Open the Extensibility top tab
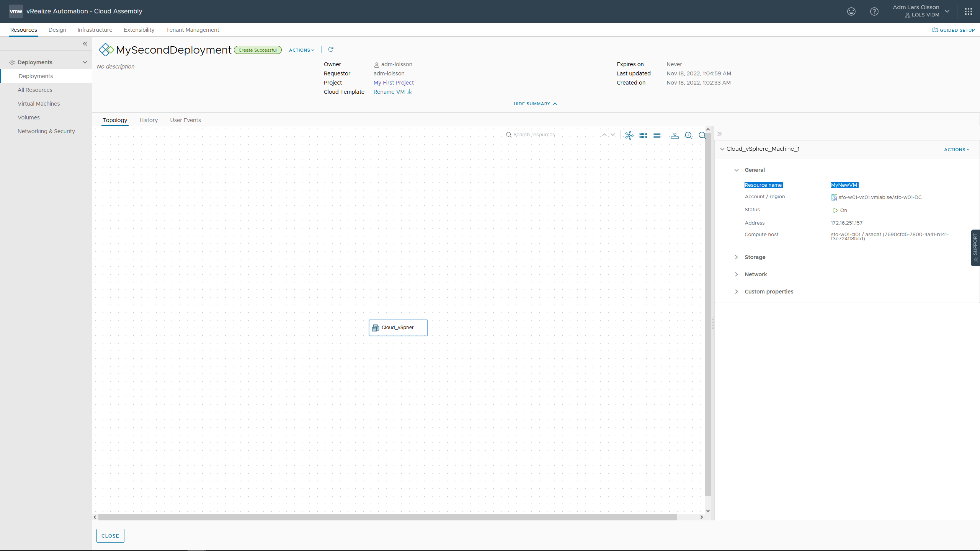 coord(139,30)
